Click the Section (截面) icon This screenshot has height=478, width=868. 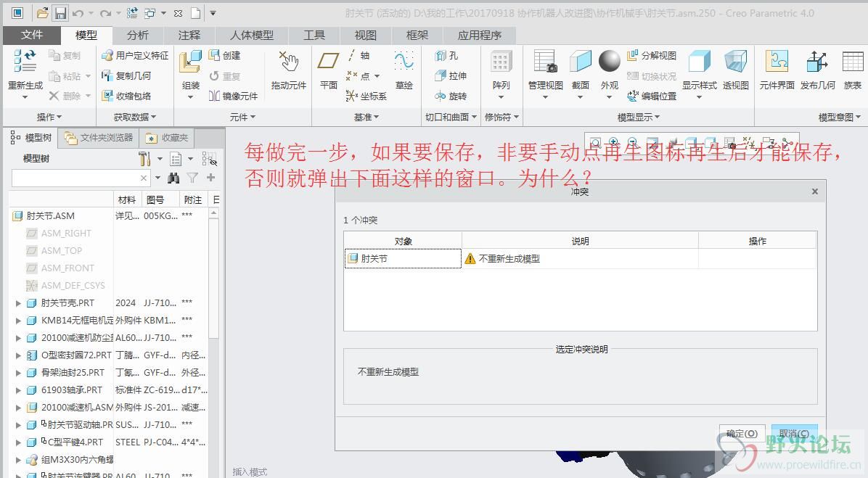580,62
